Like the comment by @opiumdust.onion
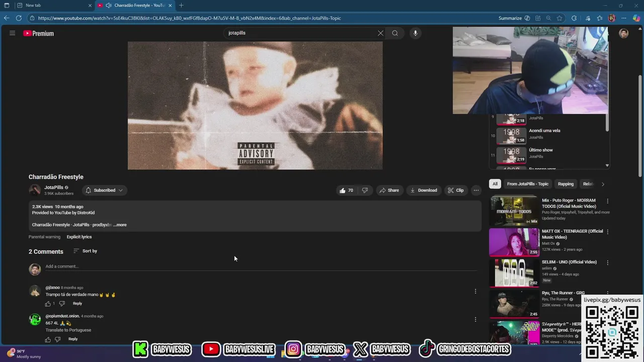 tap(48, 339)
